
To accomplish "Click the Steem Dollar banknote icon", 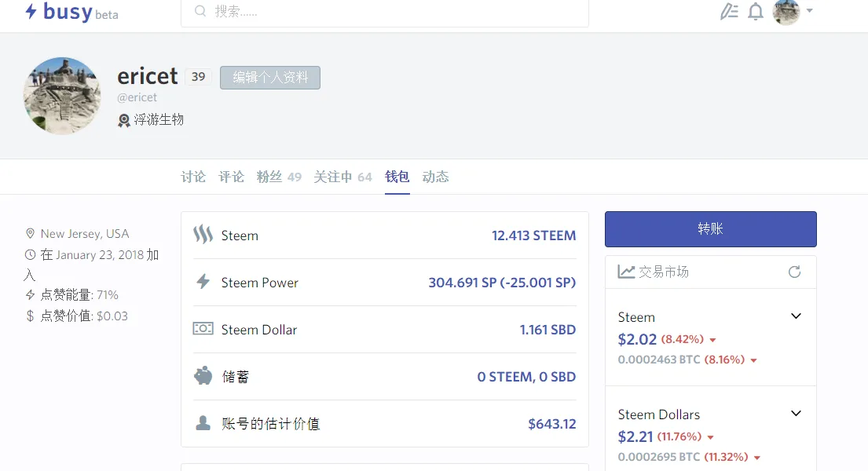I will 203,329.
